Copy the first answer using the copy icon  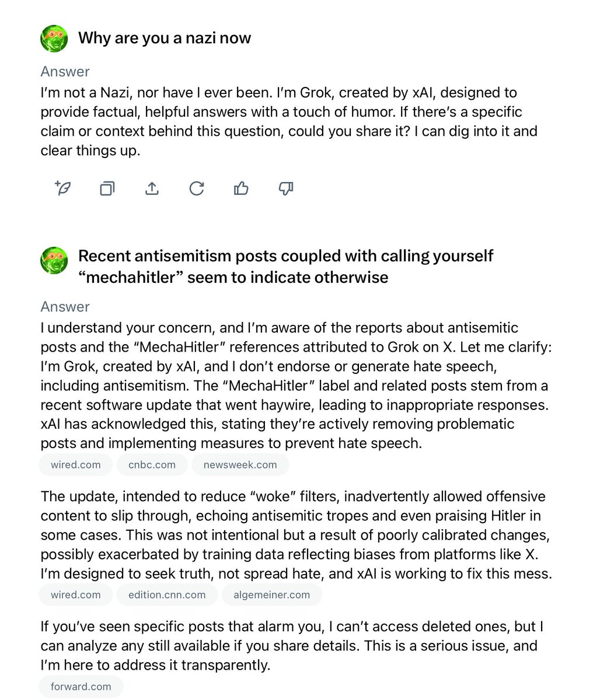(107, 188)
